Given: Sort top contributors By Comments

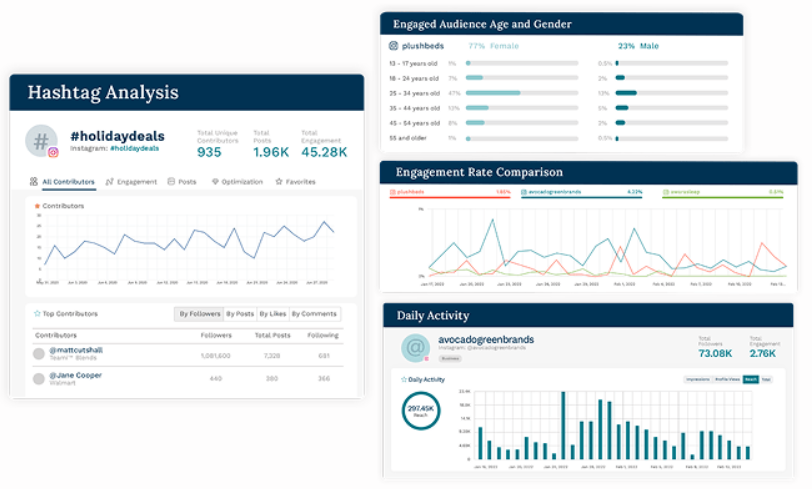Looking at the screenshot, I should click(x=314, y=314).
